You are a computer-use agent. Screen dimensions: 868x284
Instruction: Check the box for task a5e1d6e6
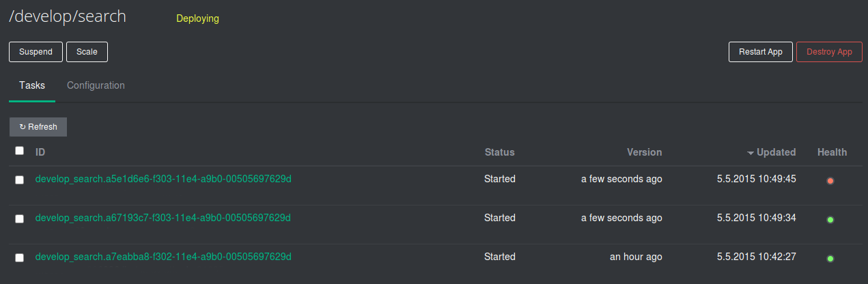tap(20, 180)
